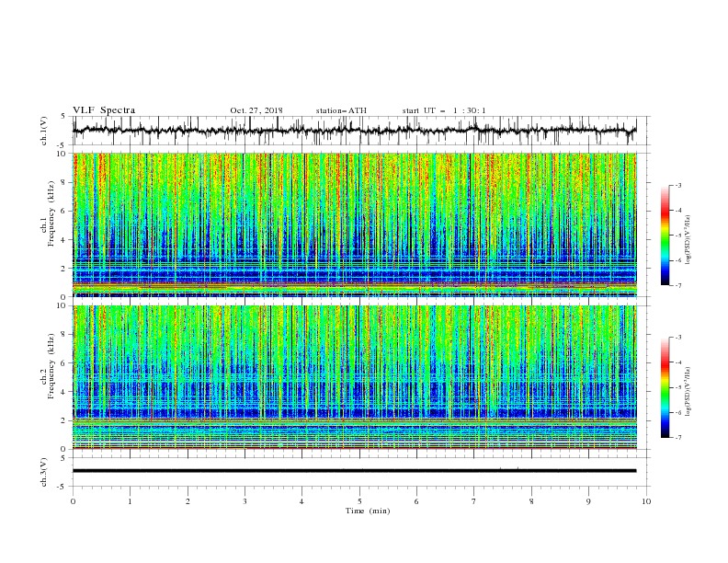
Task: Click the ch.1 "Frequency (kHz)" axis label
Action: 51,213
